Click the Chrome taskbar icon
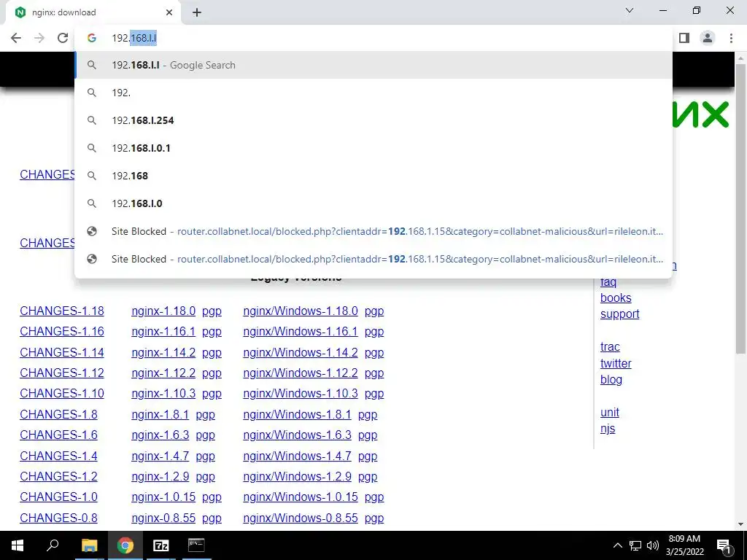Screen dimensions: 747x560 pyautogui.click(x=125, y=545)
